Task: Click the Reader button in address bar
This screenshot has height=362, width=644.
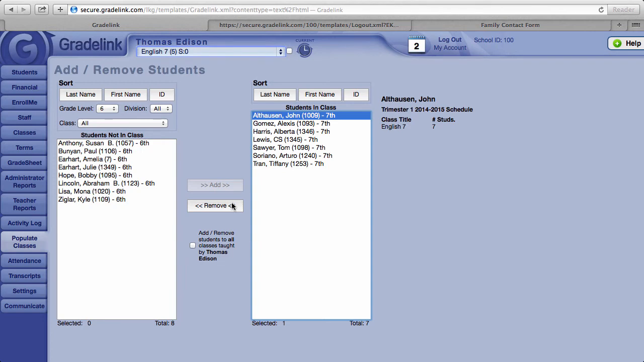Action: coord(623,10)
